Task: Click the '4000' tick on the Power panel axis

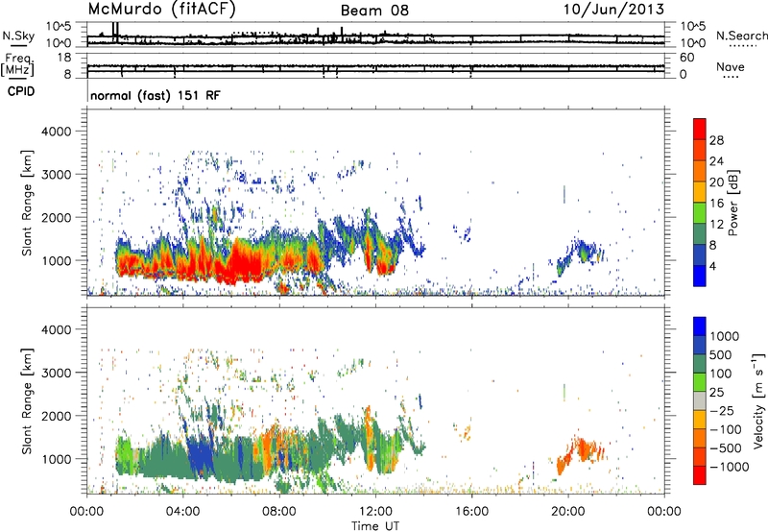Action: tap(56, 132)
